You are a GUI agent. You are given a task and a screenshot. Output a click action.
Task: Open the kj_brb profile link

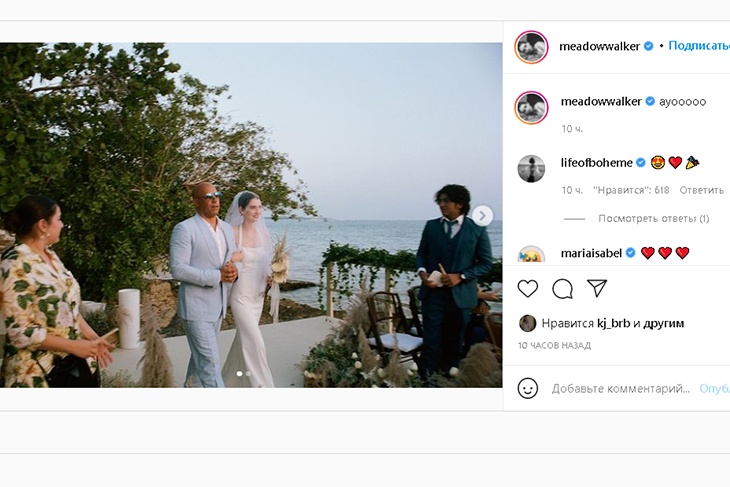[612, 324]
